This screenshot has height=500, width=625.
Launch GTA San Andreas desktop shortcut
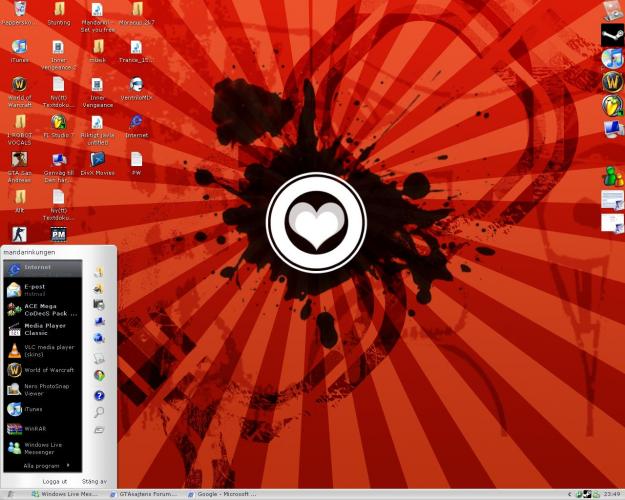(19, 159)
